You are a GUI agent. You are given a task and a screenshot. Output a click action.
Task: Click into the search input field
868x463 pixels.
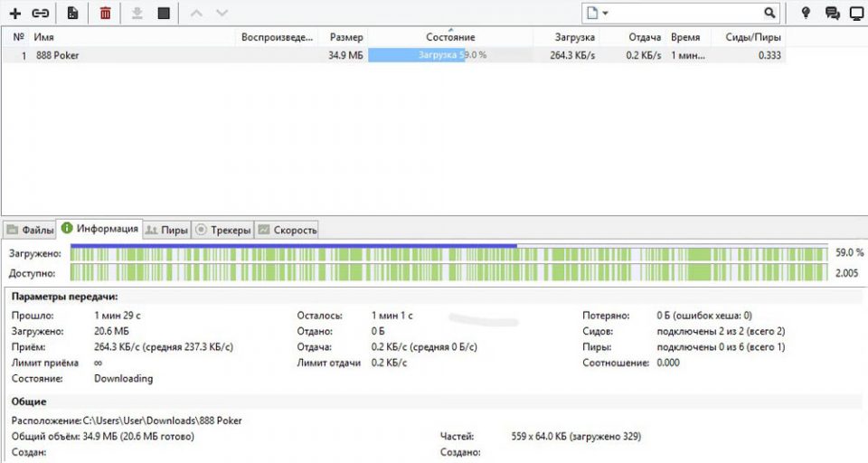tap(686, 13)
